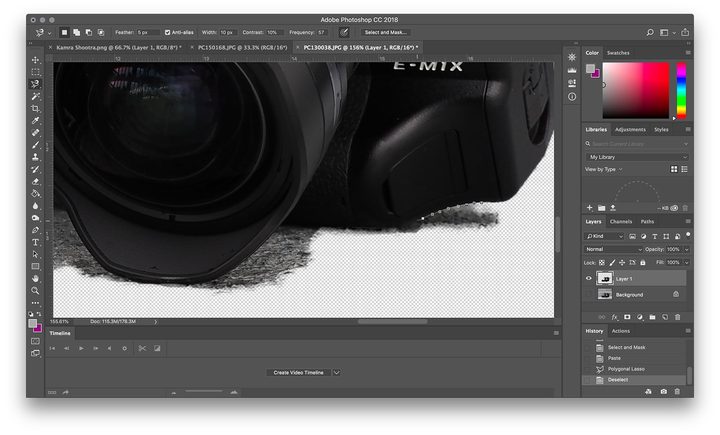This screenshot has height=435, width=720.
Task: Select the Paint Bucket tool
Action: pyautogui.click(x=35, y=193)
